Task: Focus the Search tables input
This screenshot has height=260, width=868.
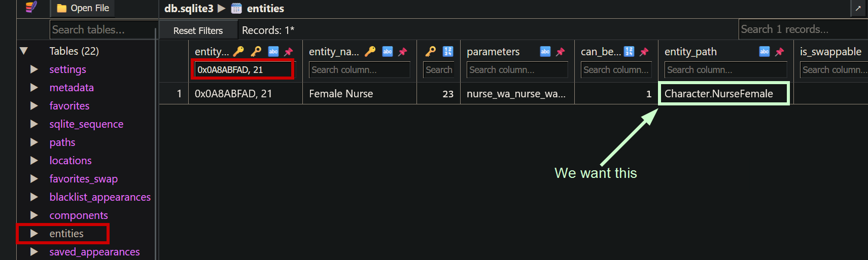Action: point(103,30)
